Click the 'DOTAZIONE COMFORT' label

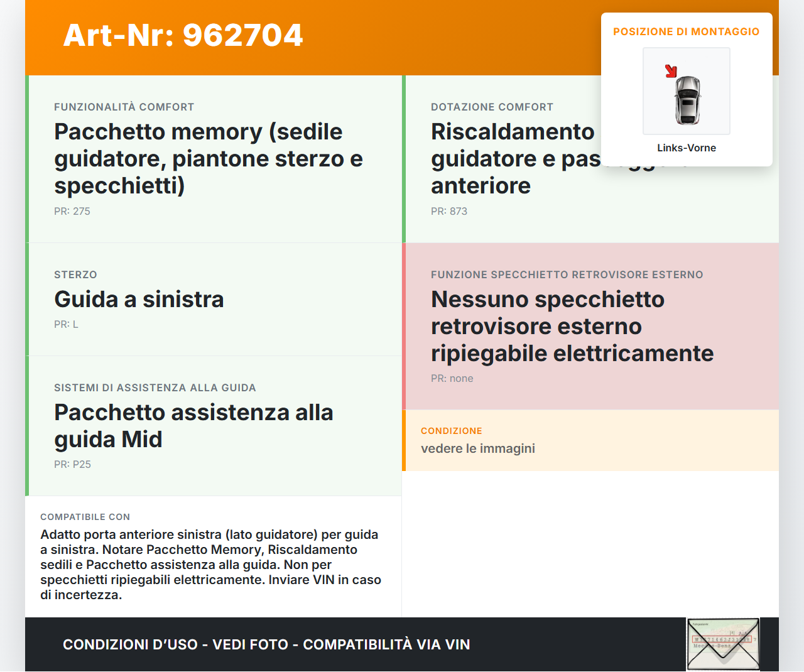click(x=492, y=107)
